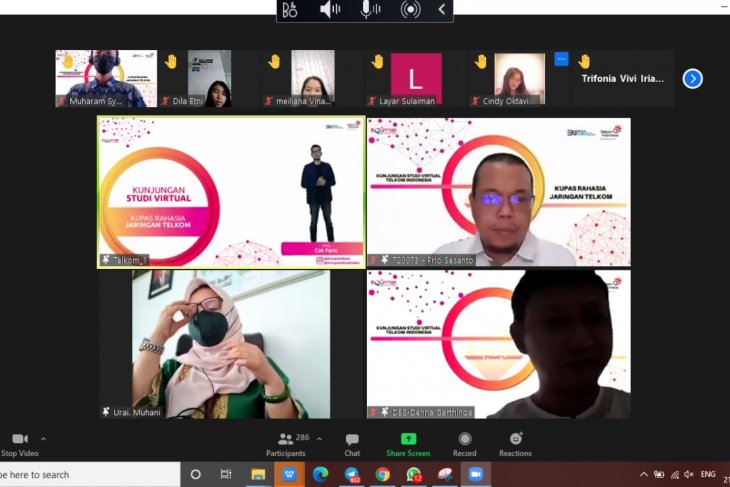This screenshot has width=730, height=487.
Task: Show hidden system tray icons
Action: 643,474
